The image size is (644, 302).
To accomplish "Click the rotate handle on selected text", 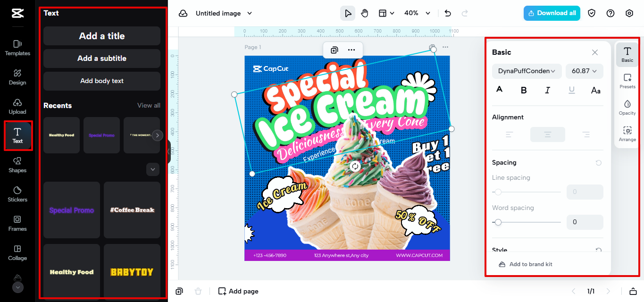I will 355,166.
